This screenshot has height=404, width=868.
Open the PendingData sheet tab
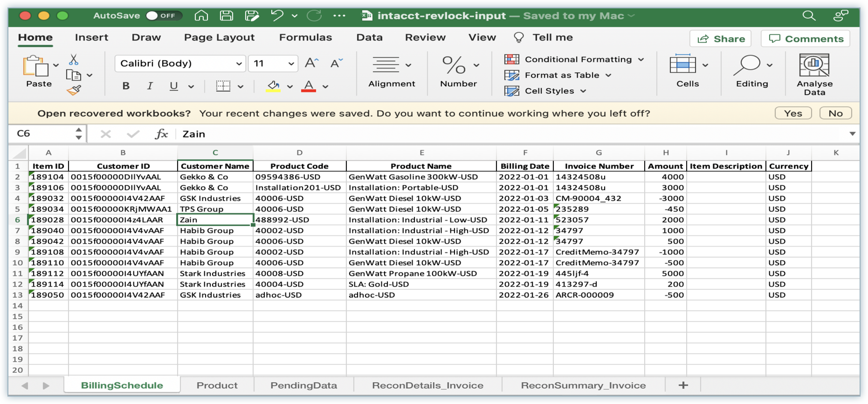coord(303,385)
